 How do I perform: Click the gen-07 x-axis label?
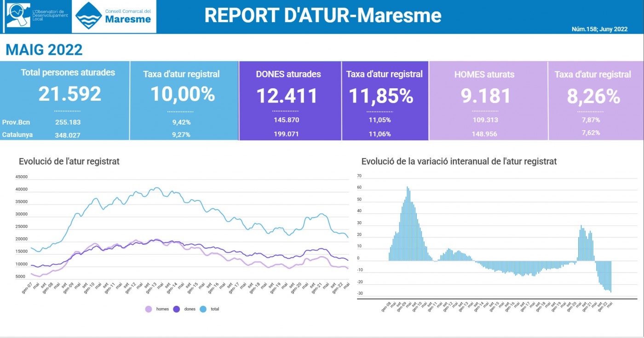pos(28,287)
